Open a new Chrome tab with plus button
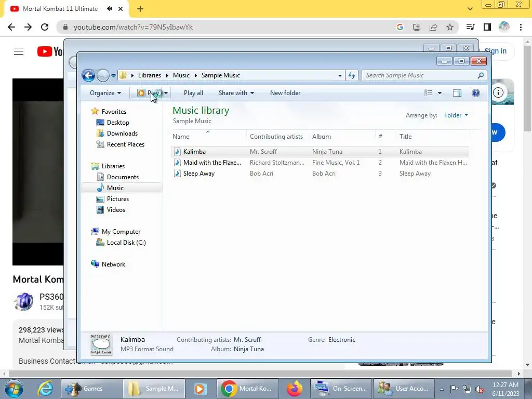This screenshot has height=399, width=532. [x=140, y=9]
